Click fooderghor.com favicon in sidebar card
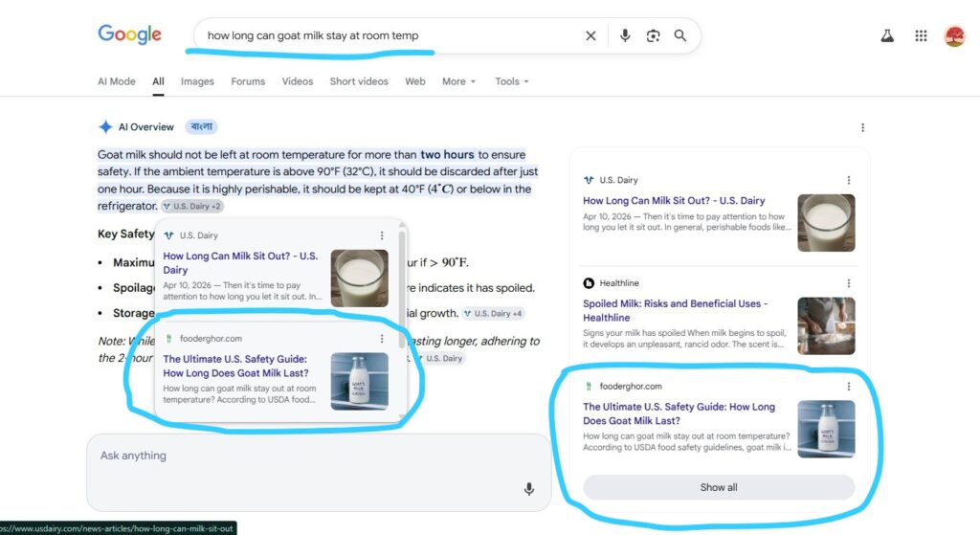This screenshot has height=535, width=980. click(x=589, y=387)
